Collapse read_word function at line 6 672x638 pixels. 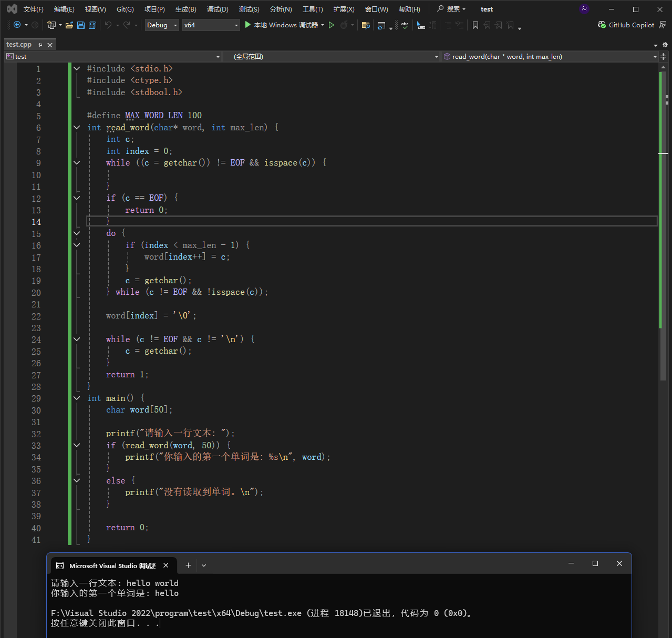[x=77, y=127]
